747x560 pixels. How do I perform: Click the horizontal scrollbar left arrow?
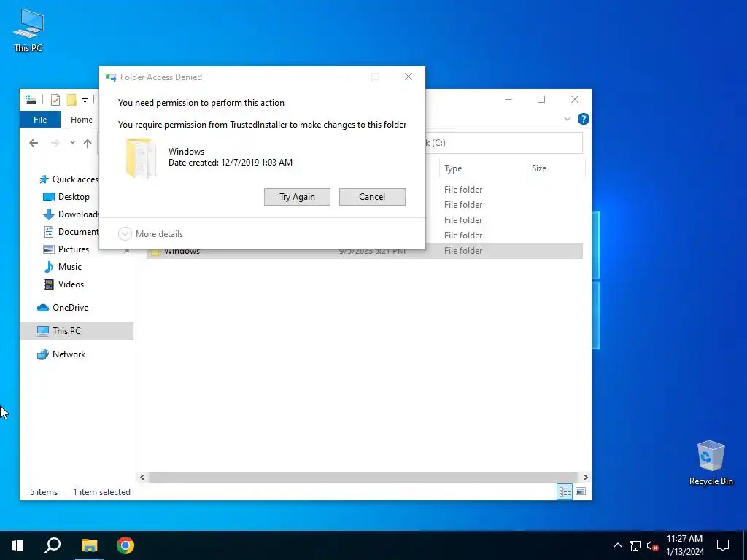click(x=142, y=477)
